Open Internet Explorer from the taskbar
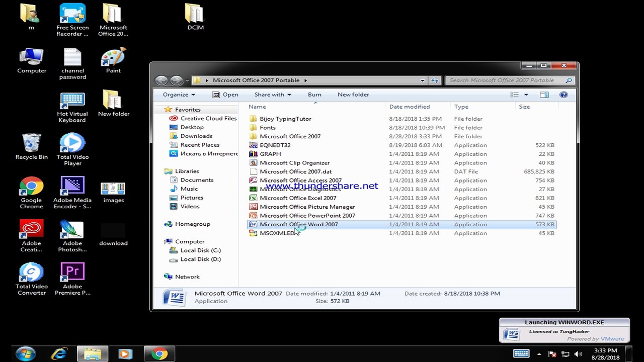The width and height of the screenshot is (644, 362). click(x=59, y=354)
